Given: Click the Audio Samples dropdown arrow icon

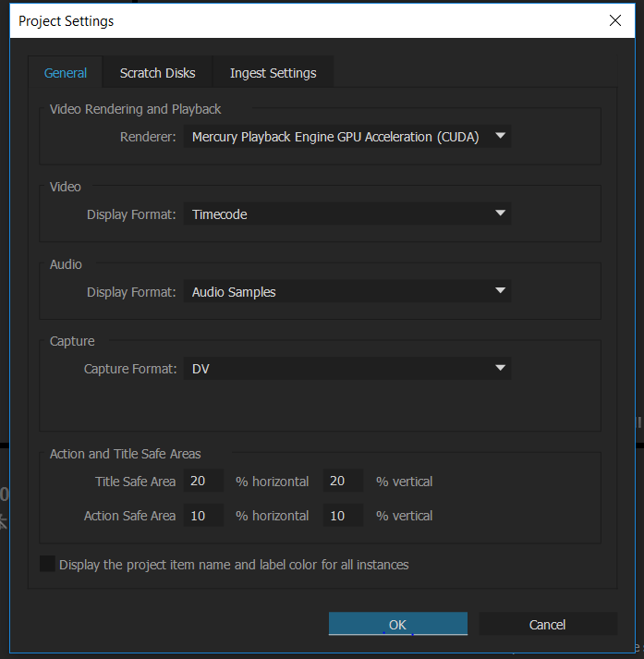Looking at the screenshot, I should [500, 292].
